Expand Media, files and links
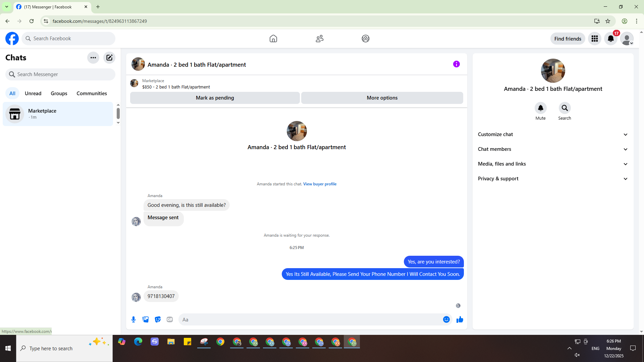This screenshot has height=362, width=644. (553, 164)
